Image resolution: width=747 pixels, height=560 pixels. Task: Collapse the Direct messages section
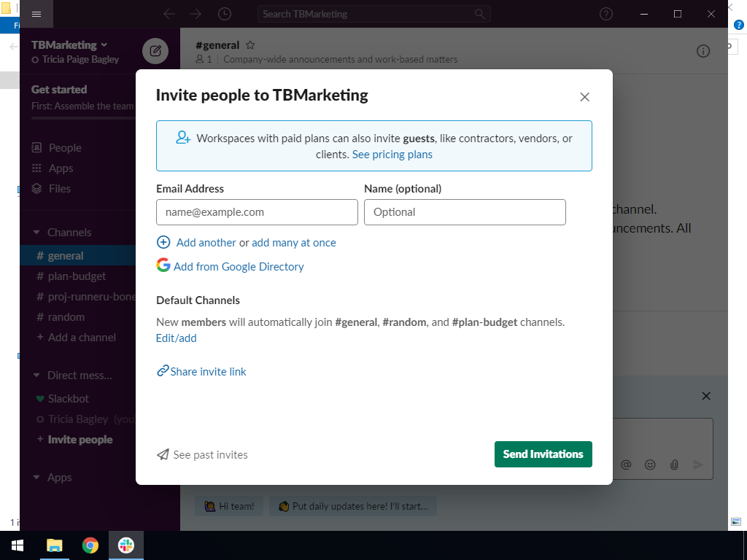(x=36, y=376)
